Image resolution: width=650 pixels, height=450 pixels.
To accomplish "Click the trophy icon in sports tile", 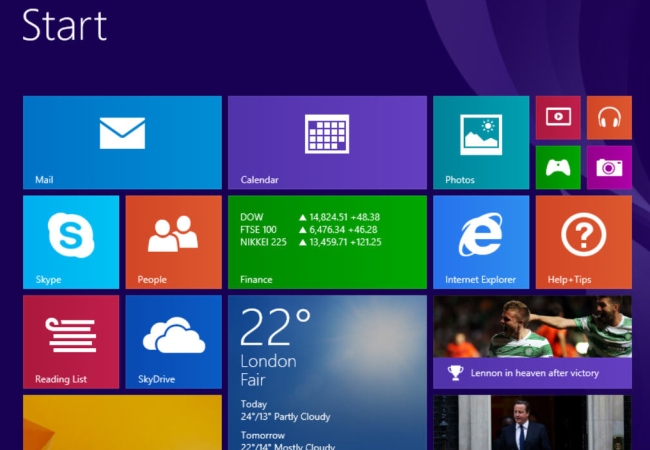I will point(455,373).
